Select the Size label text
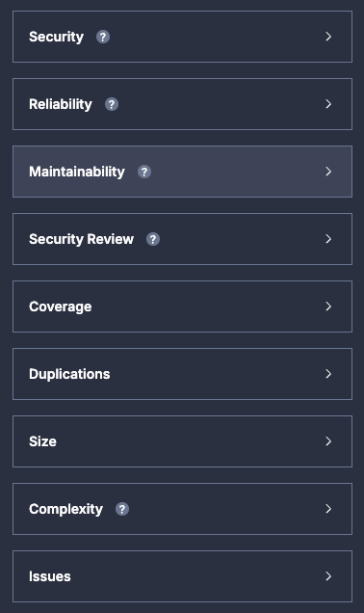The image size is (364, 613). coord(43,441)
